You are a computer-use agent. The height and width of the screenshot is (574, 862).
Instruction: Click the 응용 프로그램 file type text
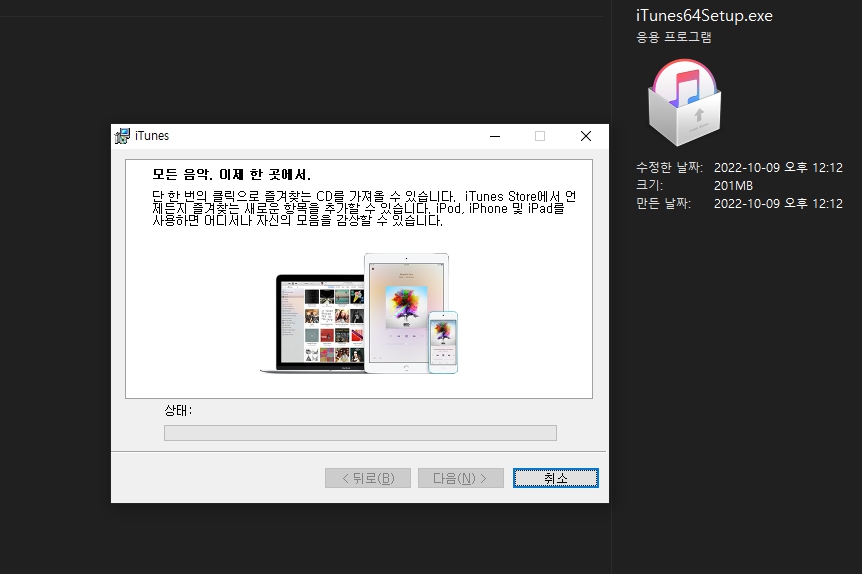point(674,37)
